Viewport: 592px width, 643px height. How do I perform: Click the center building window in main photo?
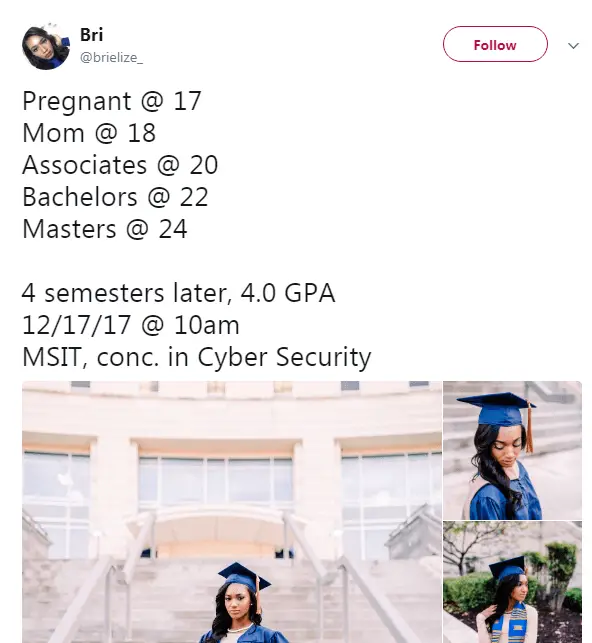click(216, 480)
